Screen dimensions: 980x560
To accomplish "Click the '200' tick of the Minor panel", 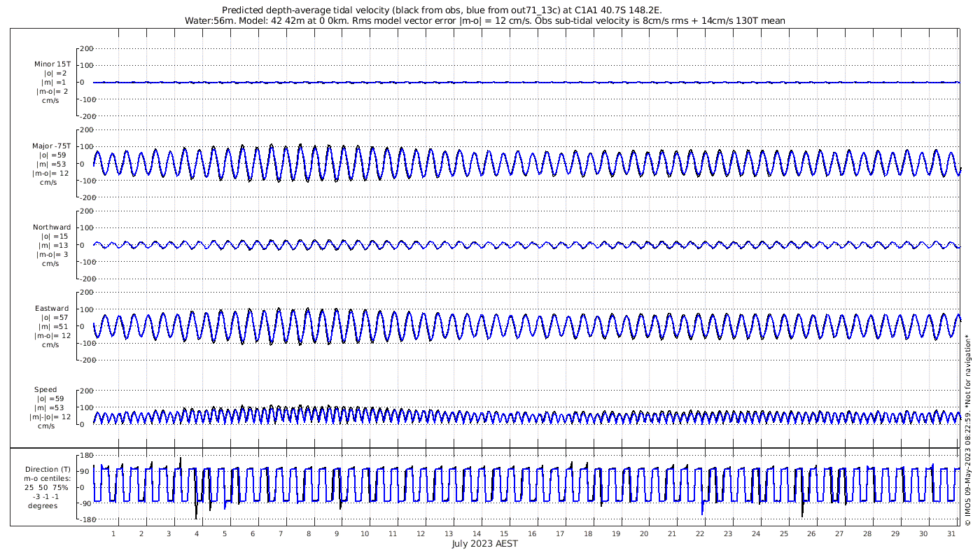I will 87,48.
